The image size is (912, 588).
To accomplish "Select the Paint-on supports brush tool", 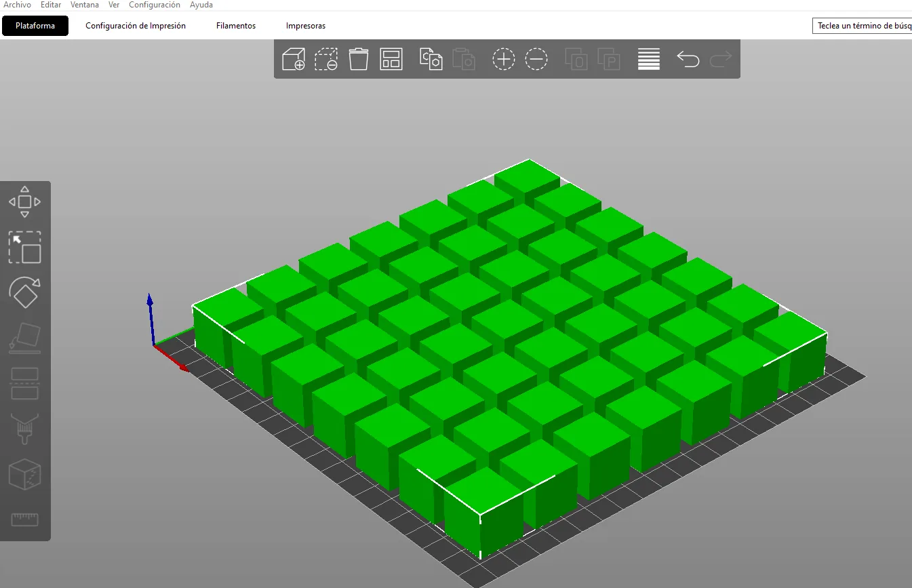I will 24,429.
